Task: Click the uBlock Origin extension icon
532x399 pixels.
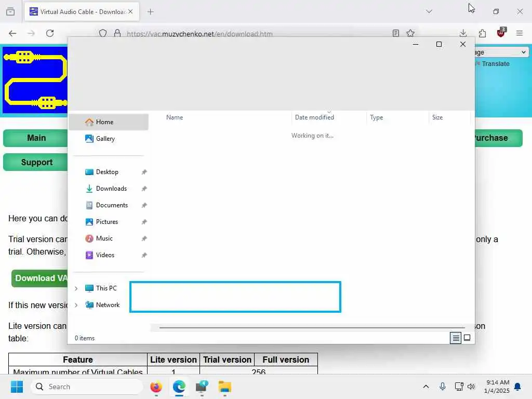Action: [x=501, y=33]
